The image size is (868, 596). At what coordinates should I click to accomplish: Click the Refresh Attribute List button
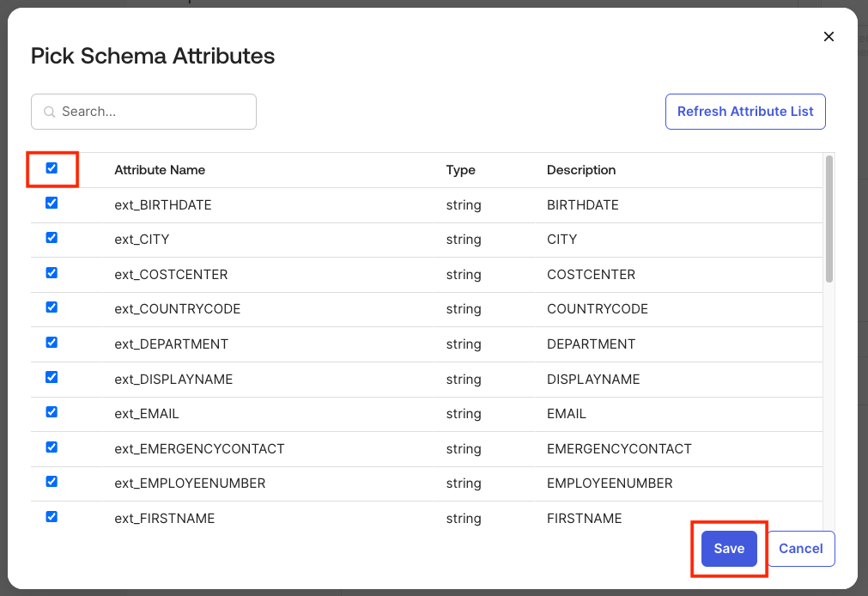(x=745, y=112)
